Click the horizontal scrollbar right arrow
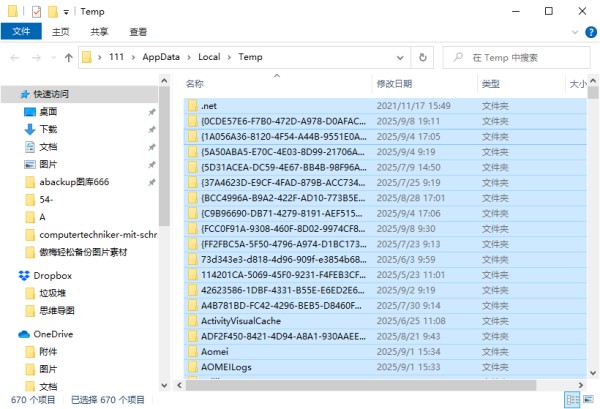The image size is (600, 409). pos(580,385)
